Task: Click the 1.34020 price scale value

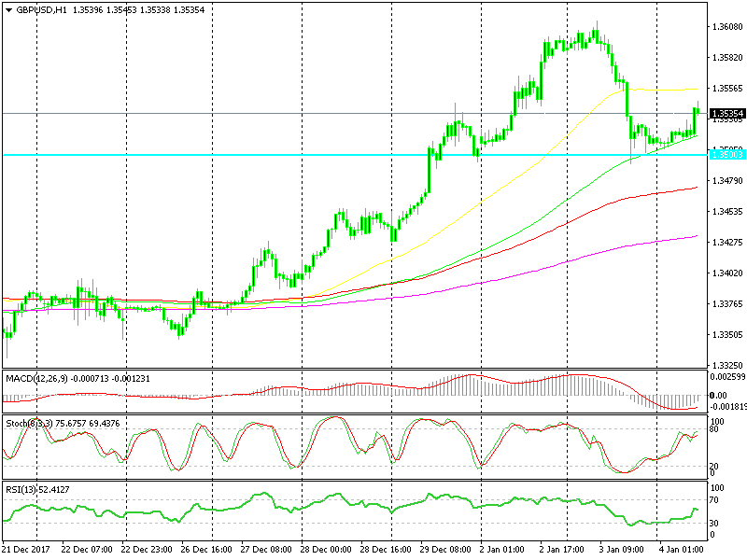Action: point(727,273)
